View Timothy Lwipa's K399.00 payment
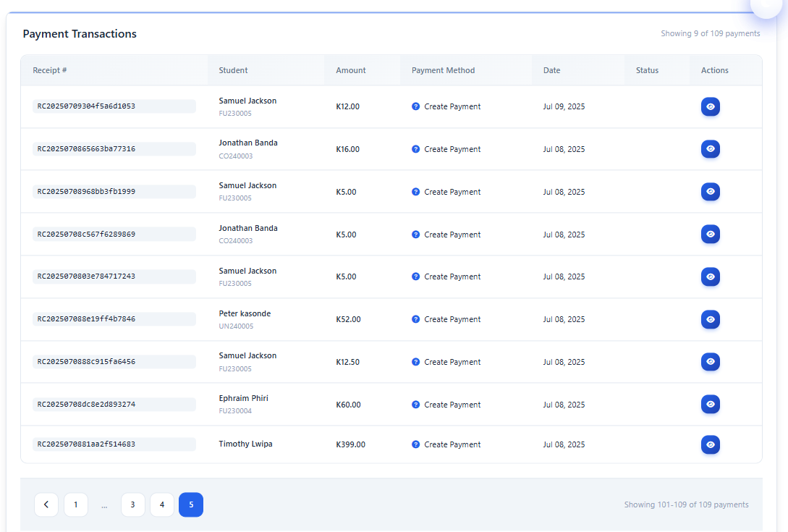 710,444
